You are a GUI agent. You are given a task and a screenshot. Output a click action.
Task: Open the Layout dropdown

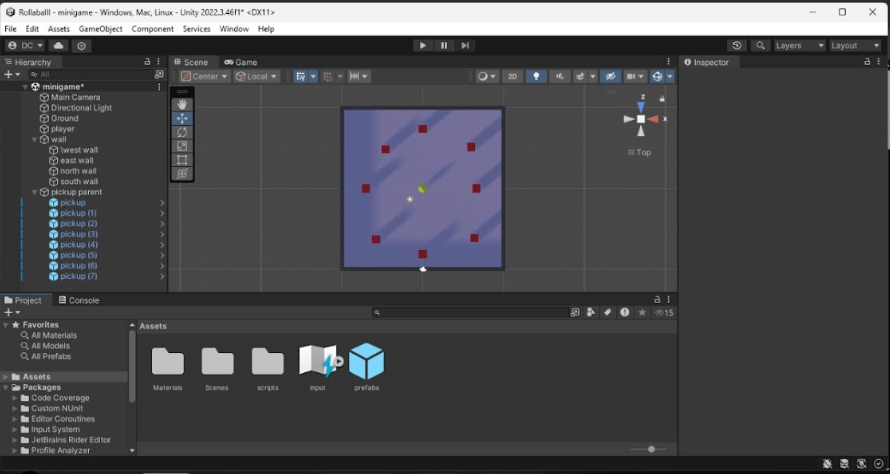(855, 45)
